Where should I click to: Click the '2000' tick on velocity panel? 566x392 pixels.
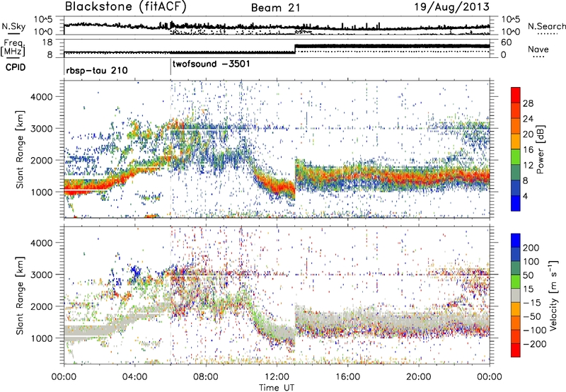[41, 306]
